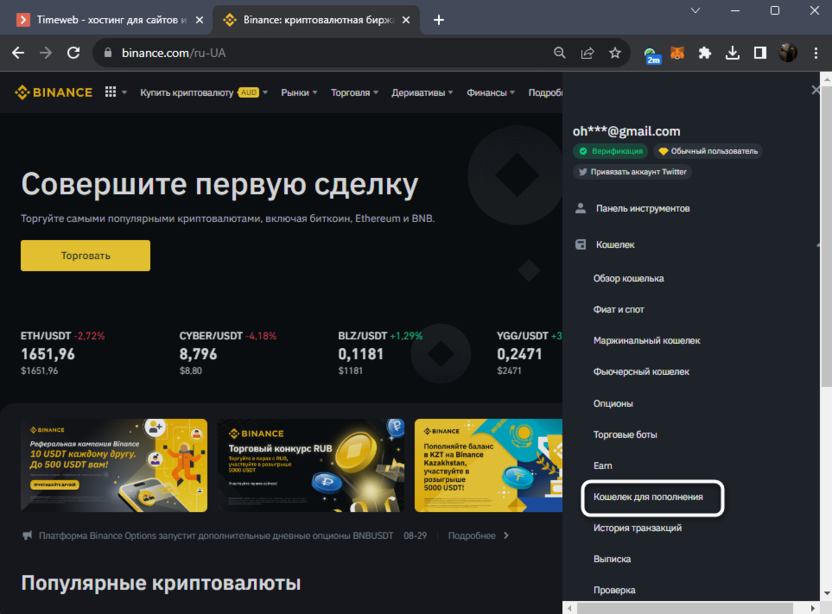Click Привязать аккаунт Twitter
The image size is (832, 614).
(x=632, y=172)
